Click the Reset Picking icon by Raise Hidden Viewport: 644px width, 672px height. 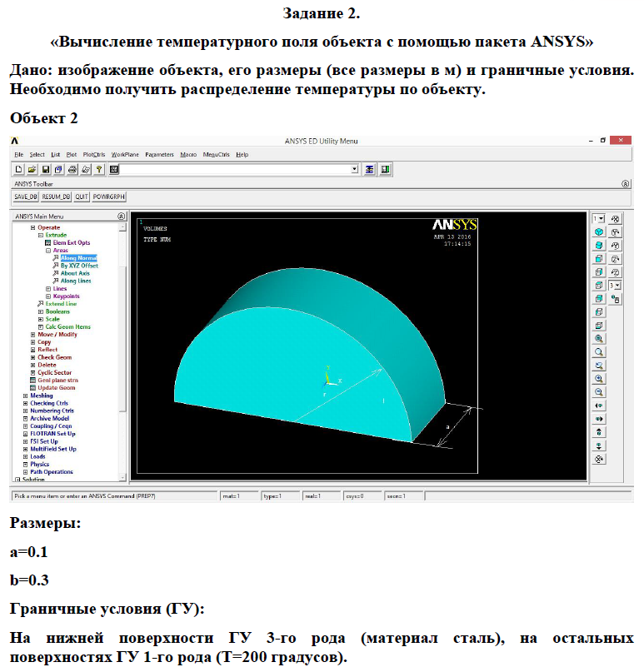pyautogui.click(x=386, y=169)
